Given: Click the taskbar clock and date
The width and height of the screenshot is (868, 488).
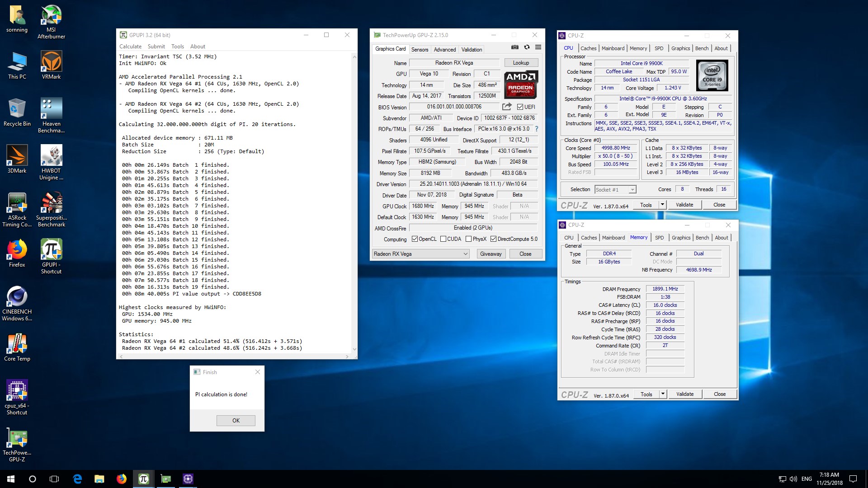Looking at the screenshot, I should pos(829,479).
